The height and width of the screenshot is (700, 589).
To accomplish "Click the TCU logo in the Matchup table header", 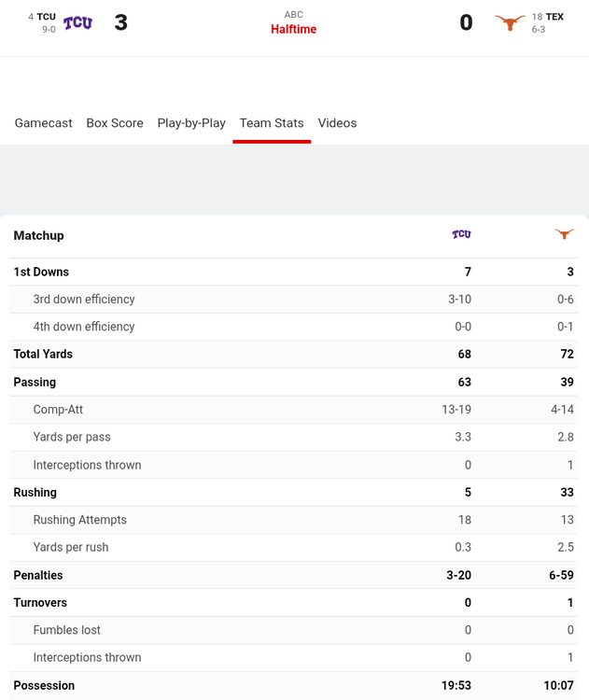I will (x=461, y=234).
